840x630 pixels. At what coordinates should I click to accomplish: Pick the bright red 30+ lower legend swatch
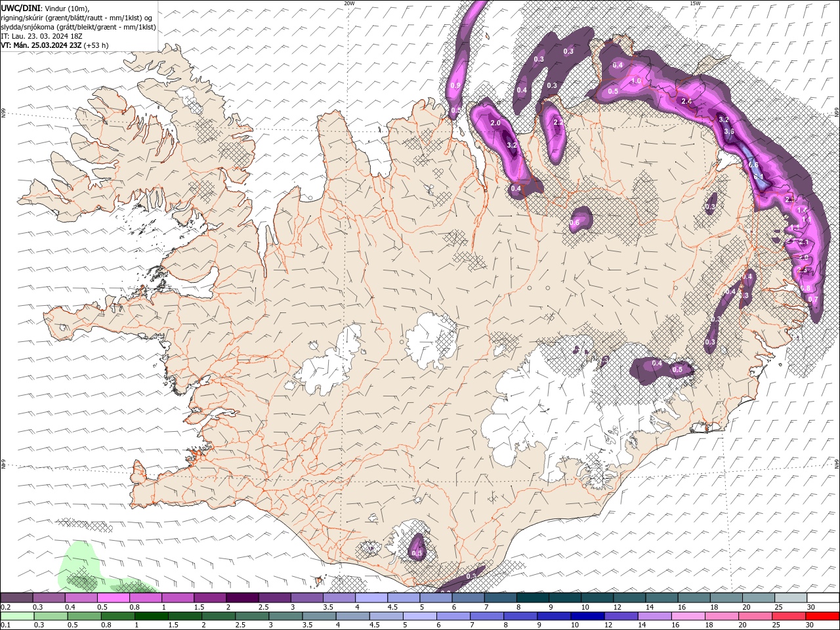pos(822,616)
